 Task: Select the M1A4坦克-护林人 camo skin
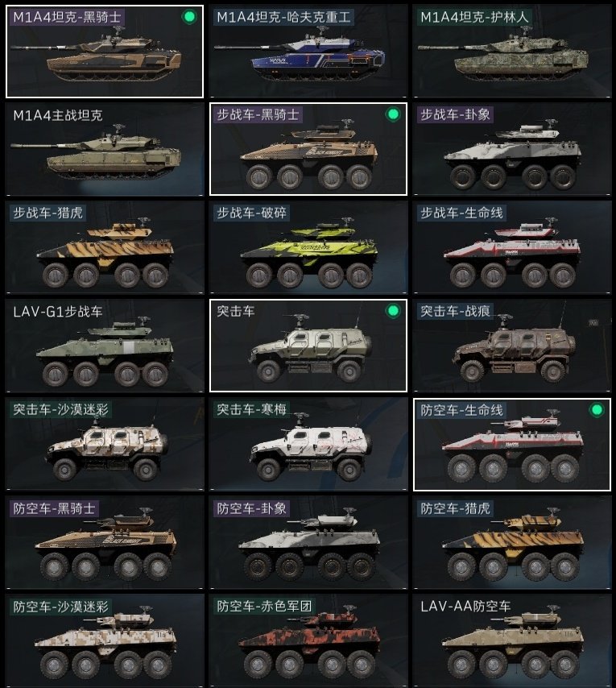pyautogui.click(x=512, y=52)
